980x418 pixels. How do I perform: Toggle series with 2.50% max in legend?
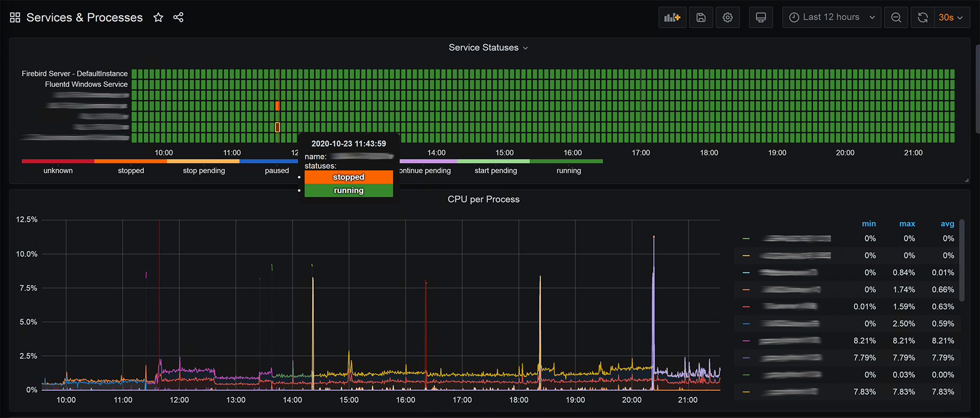[x=789, y=324]
